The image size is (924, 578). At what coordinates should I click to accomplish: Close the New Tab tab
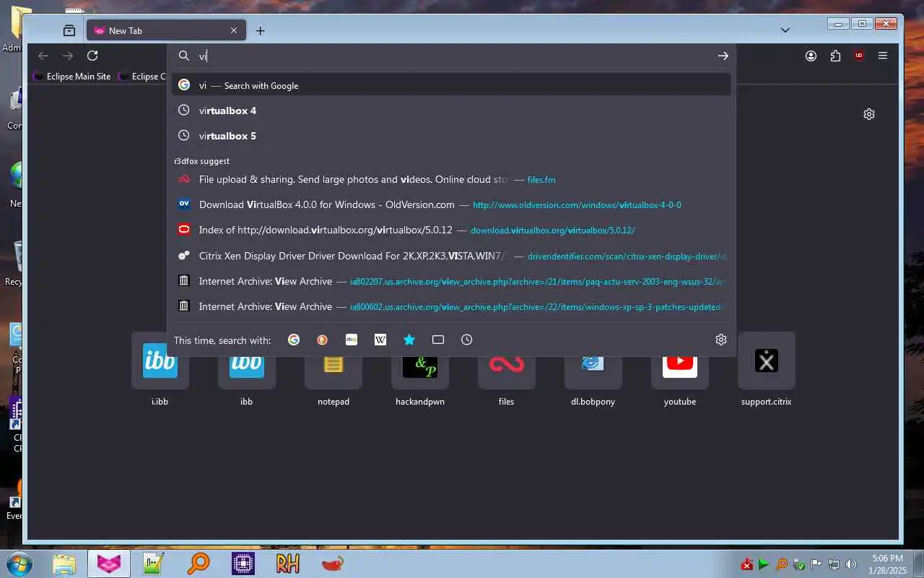[x=234, y=30]
